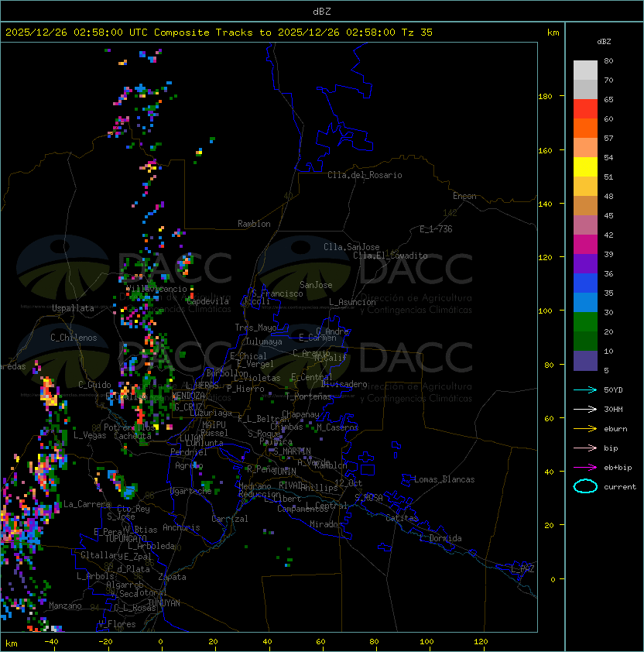Click the 100 km tick on vertical axis
Viewport: 644px width, 652px height.
pyautogui.click(x=545, y=311)
